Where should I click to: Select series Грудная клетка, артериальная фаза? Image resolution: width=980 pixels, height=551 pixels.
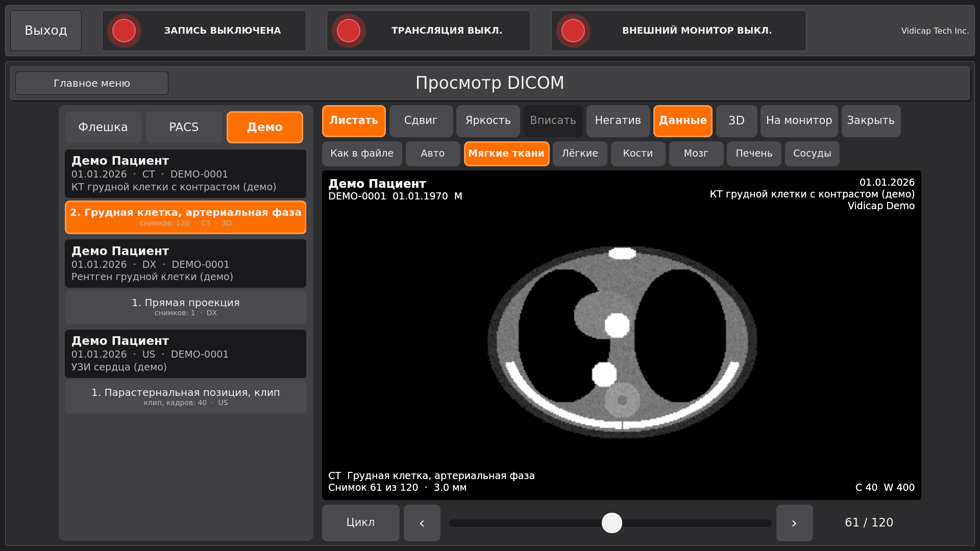point(186,217)
